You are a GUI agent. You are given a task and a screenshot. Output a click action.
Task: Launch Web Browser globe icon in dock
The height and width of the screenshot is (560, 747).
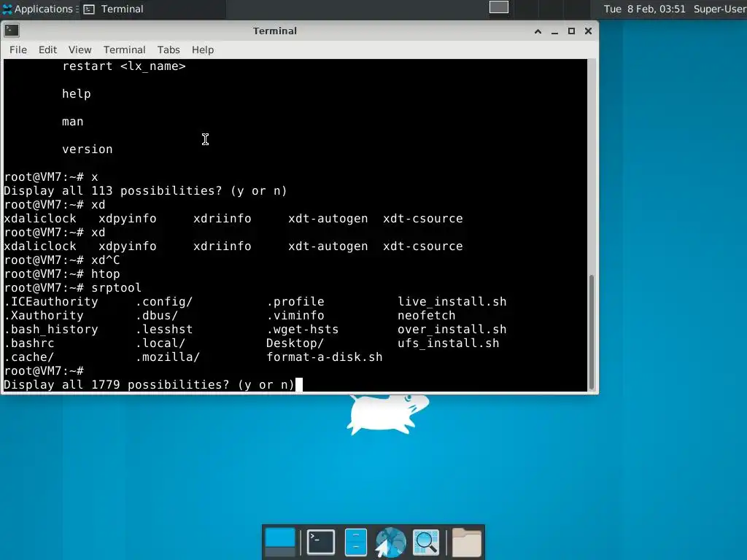391,542
